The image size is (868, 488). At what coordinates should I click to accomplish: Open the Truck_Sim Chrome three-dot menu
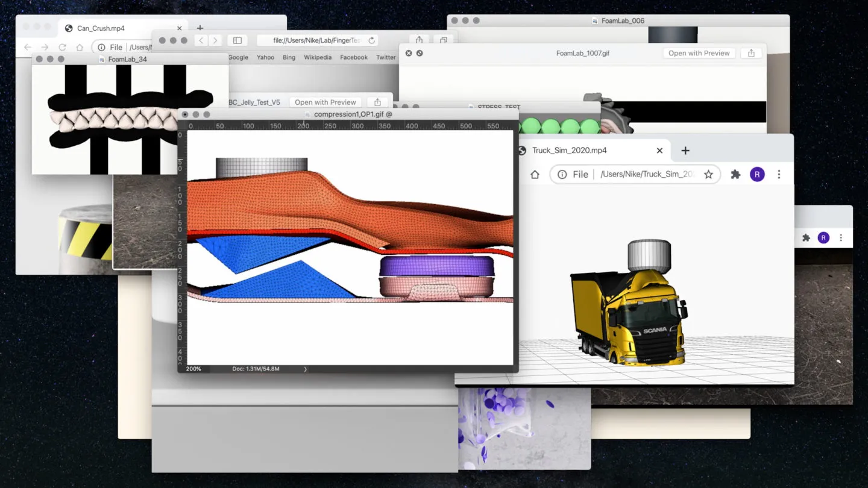click(779, 174)
